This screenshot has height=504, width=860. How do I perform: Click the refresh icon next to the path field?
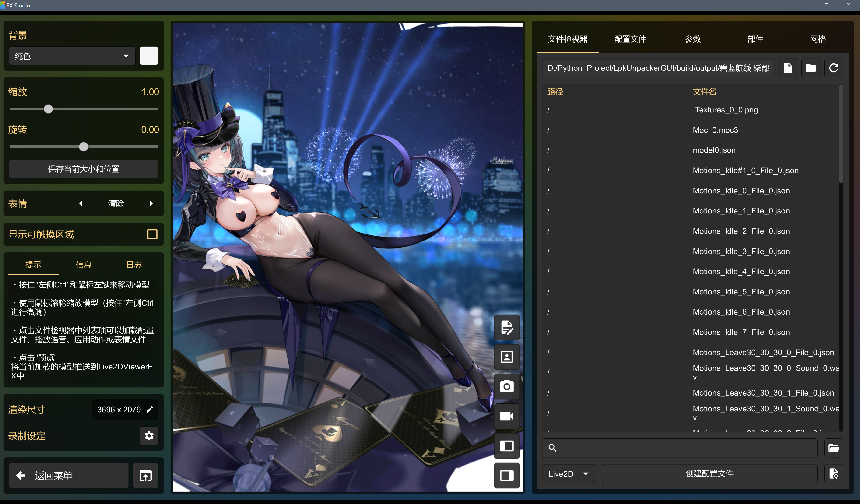pos(833,68)
